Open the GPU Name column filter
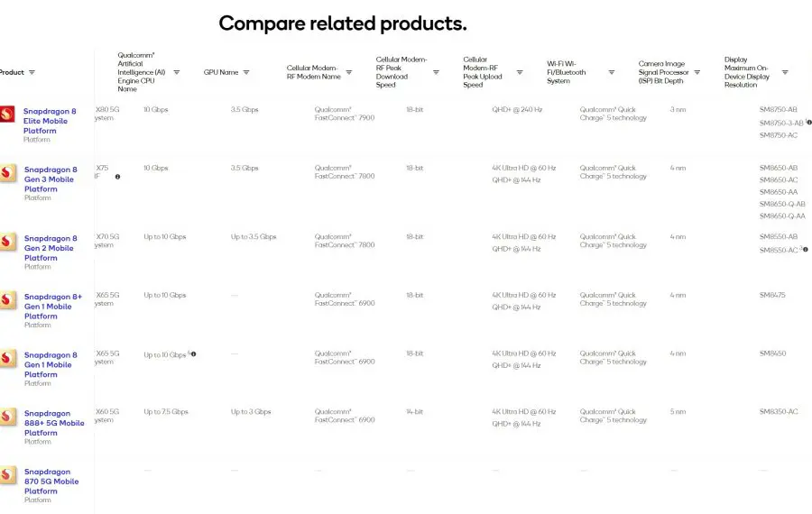This screenshot has width=812, height=514. point(246,72)
